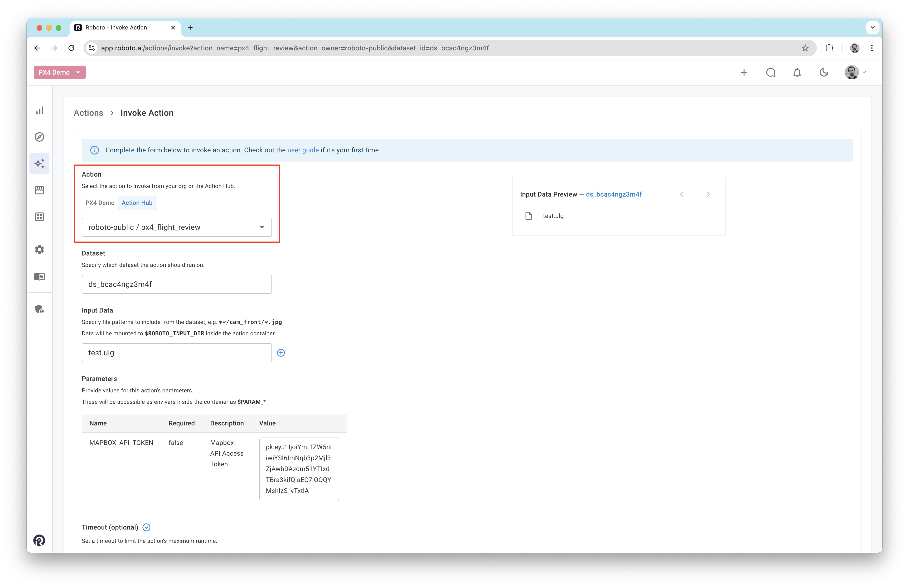Open the ds_bcac4ngz3m4f dataset link in preview
909x588 pixels.
click(x=614, y=194)
